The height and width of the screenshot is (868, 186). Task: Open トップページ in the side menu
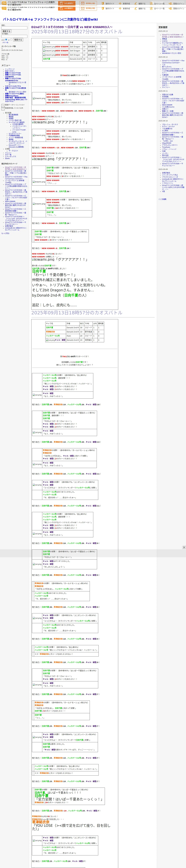point(10,69)
